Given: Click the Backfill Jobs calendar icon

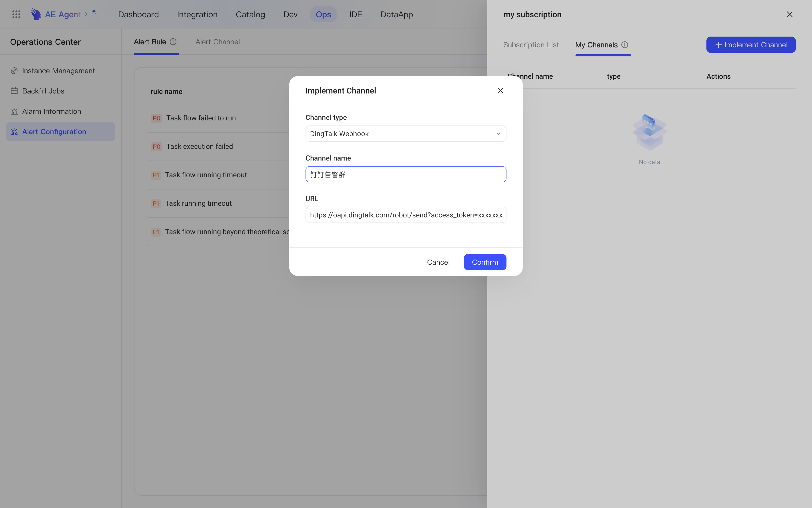Looking at the screenshot, I should coord(14,91).
